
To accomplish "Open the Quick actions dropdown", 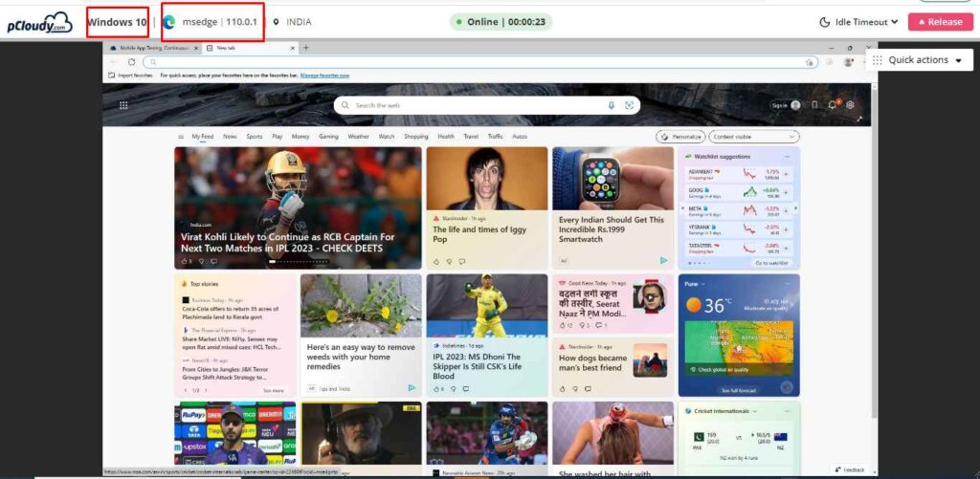I will [919, 60].
